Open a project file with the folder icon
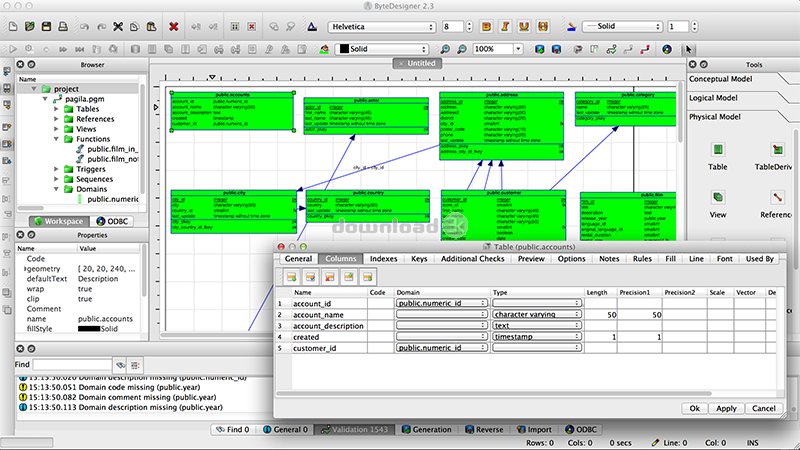Screen dimensions: 800x450 [30, 27]
